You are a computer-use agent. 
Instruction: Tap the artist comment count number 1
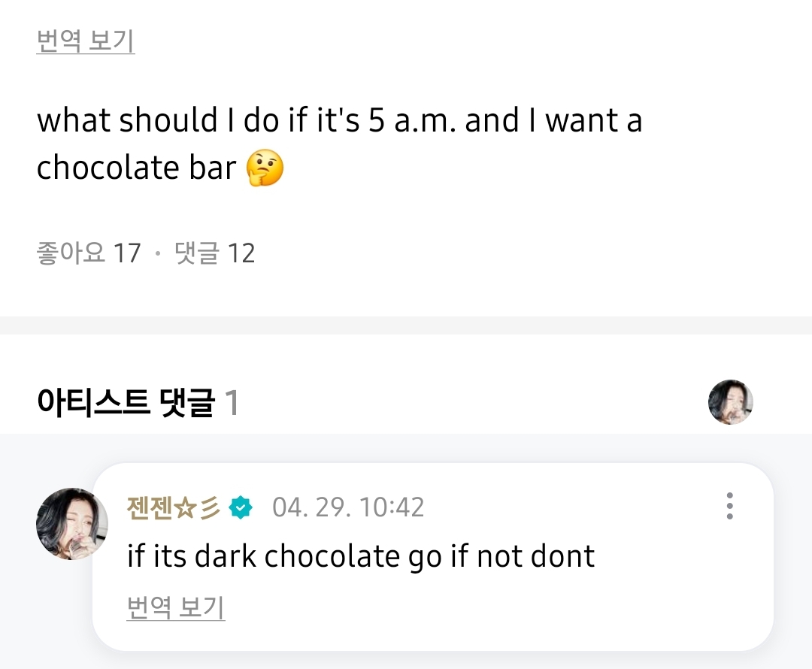tap(232, 404)
